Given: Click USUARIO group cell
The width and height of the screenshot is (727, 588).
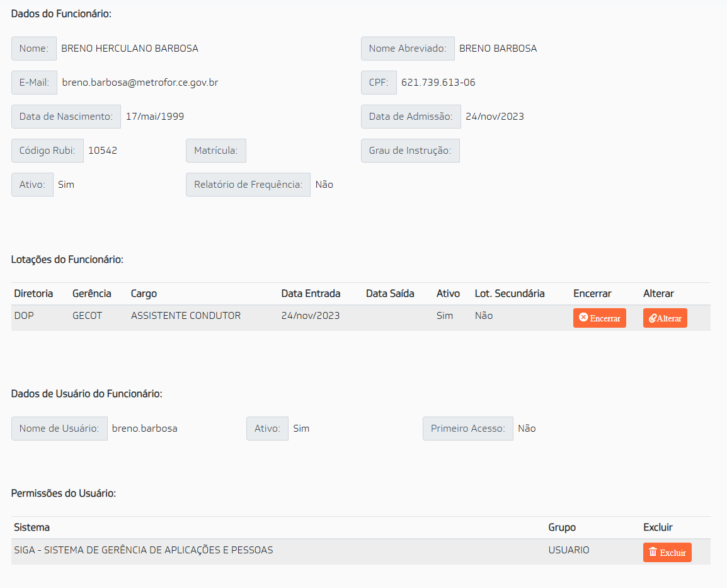Looking at the screenshot, I should click(x=569, y=550).
